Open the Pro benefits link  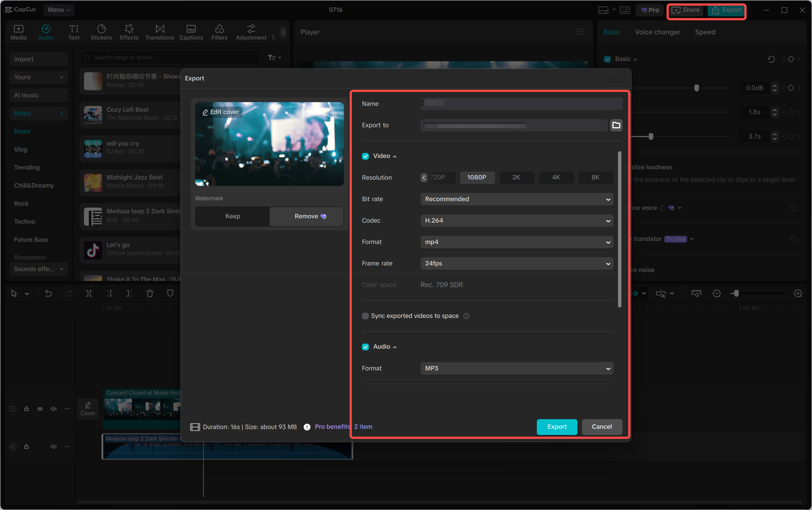[332, 427]
